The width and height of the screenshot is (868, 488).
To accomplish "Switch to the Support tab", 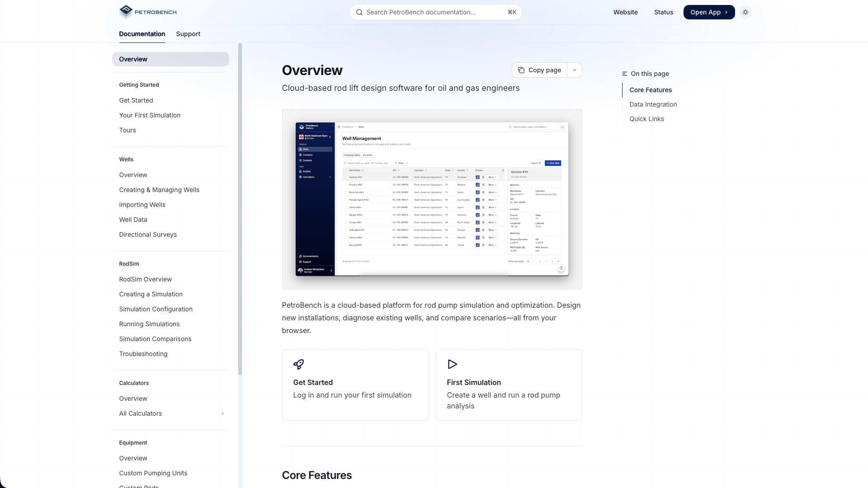I will click(x=188, y=34).
